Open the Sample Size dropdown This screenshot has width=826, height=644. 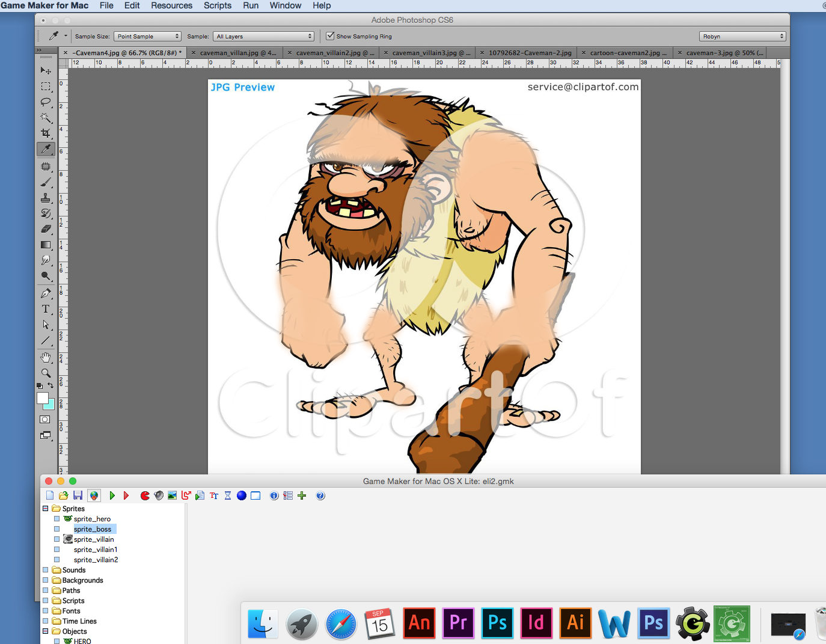tap(147, 37)
